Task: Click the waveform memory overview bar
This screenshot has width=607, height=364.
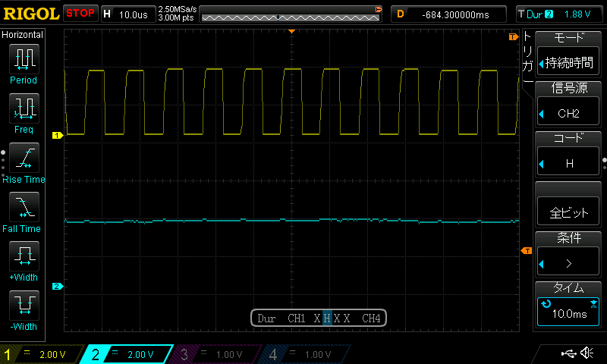Action: click(x=291, y=14)
